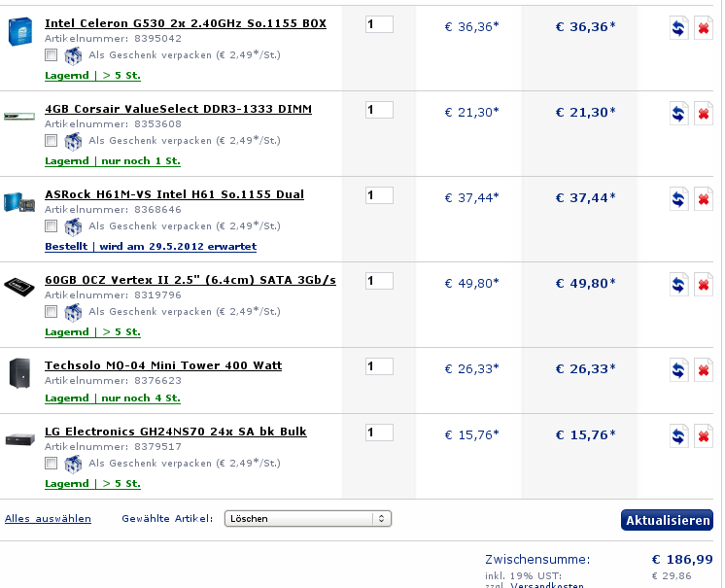Open ASRock H61M-VS Intel H61 link

(174, 194)
